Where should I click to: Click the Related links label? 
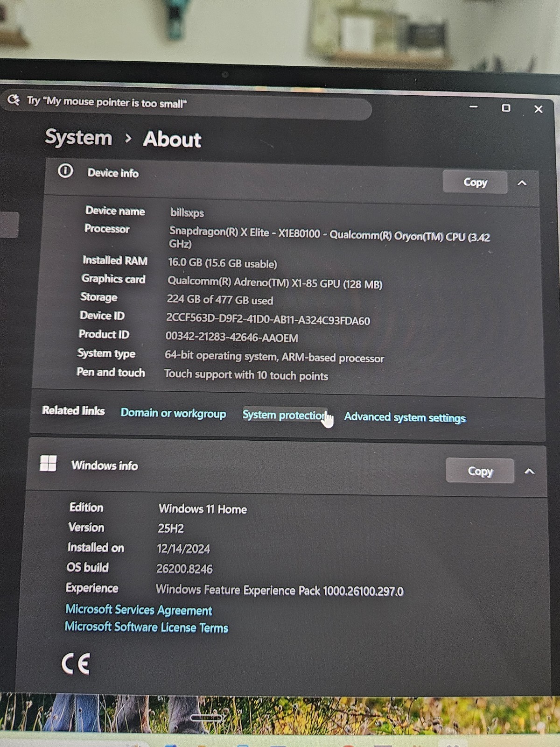point(73,410)
